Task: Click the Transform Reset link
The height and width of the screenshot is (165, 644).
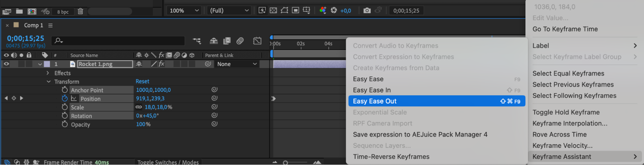Action: 142,82
